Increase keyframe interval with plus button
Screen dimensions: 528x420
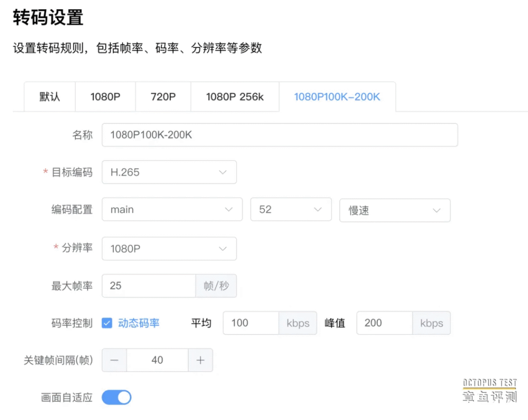point(201,360)
